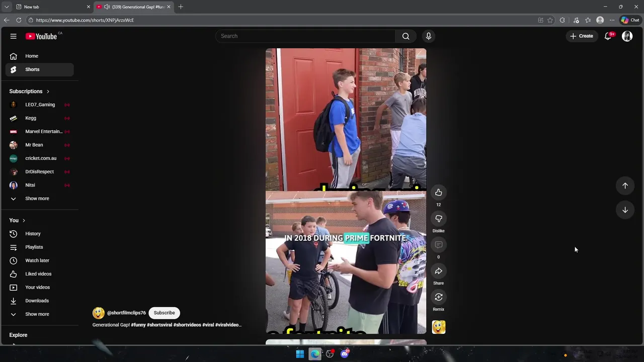
Task: Open History in the sidebar
Action: [x=39, y=234]
